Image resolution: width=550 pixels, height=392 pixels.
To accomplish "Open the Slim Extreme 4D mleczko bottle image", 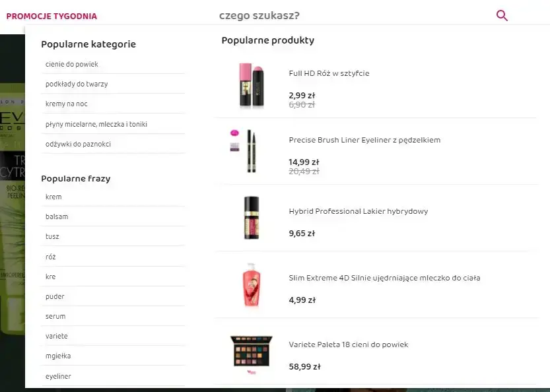I will [x=251, y=285].
